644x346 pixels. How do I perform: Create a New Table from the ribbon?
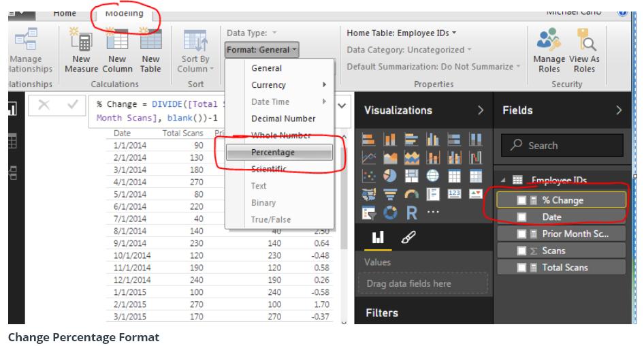click(x=150, y=42)
